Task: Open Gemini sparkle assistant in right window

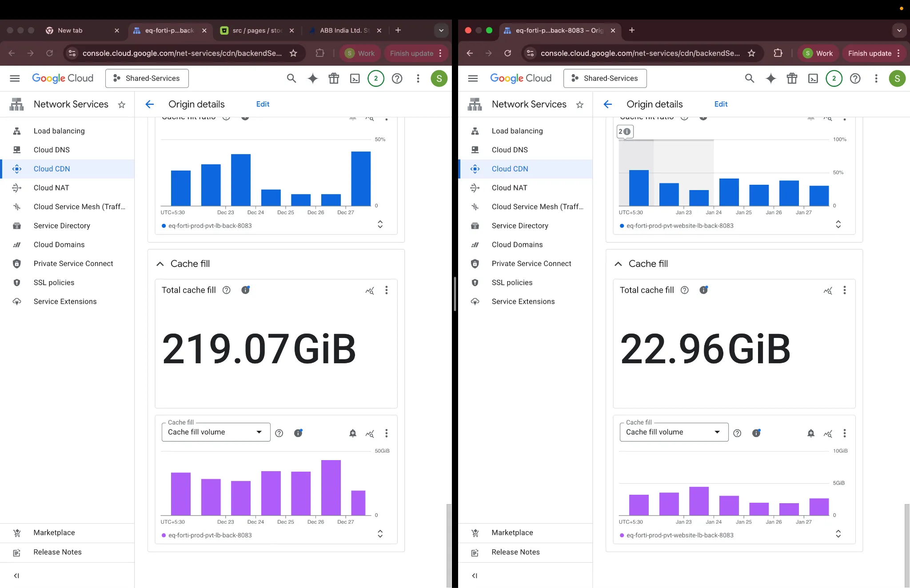Action: 771,78
